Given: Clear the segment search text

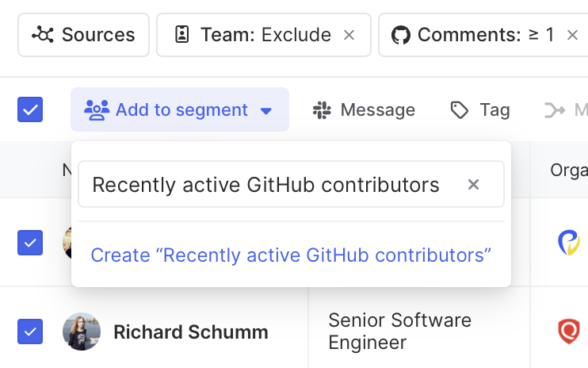Looking at the screenshot, I should 473,185.
